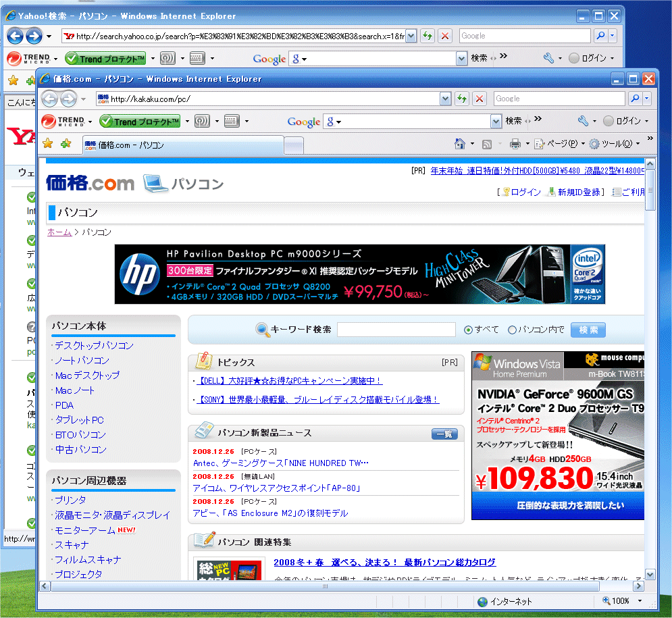The width and height of the screenshot is (672, 618).
Task: Open デスクトップパソコン link
Action: point(95,345)
